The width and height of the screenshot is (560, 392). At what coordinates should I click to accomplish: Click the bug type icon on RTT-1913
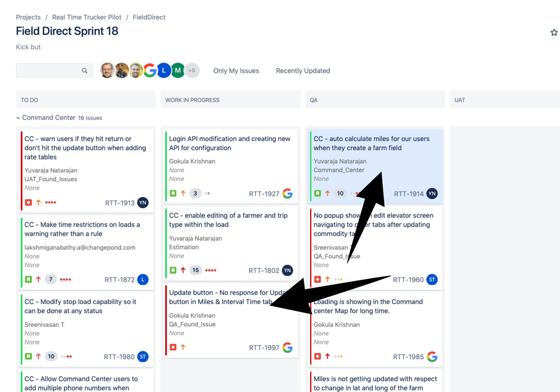[x=29, y=202]
